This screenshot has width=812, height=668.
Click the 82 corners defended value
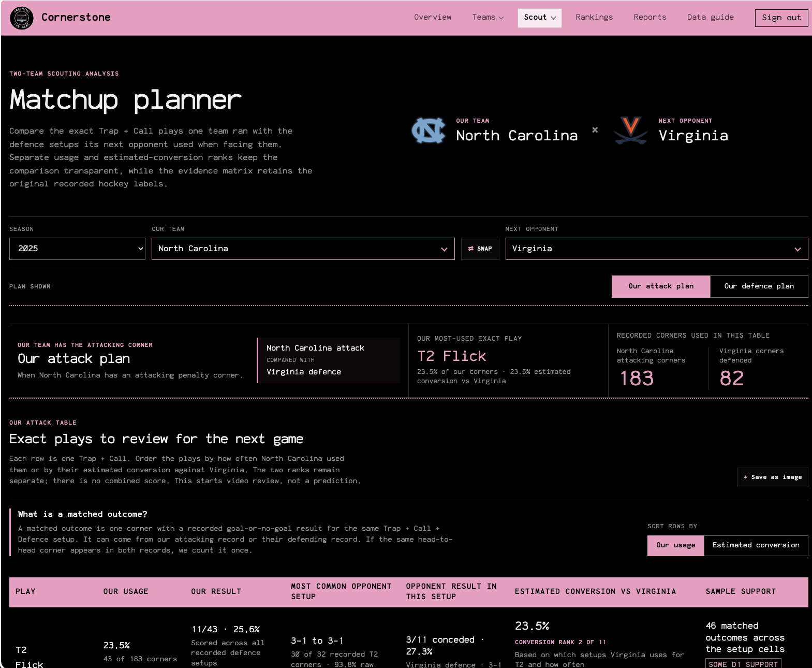click(732, 379)
